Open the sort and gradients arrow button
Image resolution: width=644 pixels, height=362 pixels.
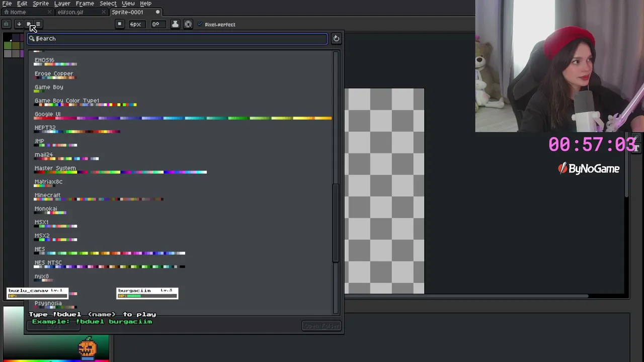pyautogui.click(x=19, y=24)
